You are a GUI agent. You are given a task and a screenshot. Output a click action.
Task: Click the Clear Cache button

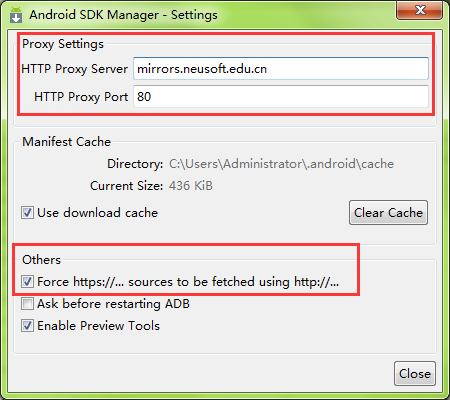pos(388,213)
